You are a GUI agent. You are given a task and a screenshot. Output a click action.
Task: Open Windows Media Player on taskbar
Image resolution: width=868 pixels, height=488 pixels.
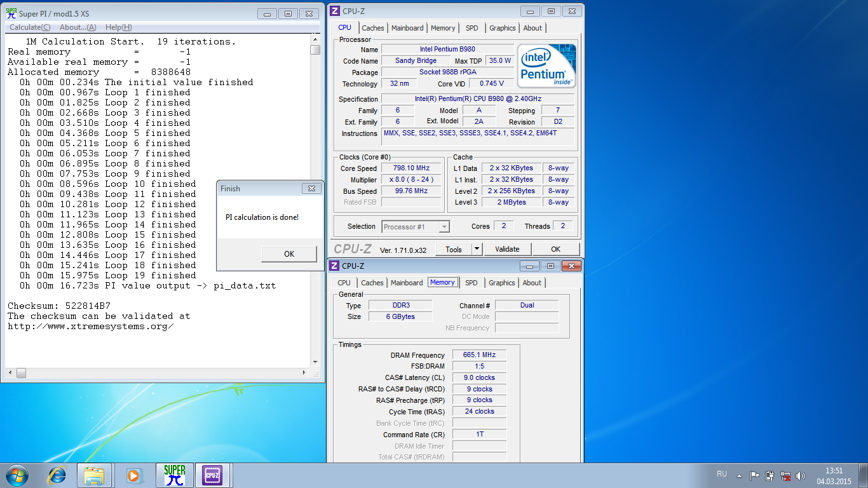coord(133,475)
